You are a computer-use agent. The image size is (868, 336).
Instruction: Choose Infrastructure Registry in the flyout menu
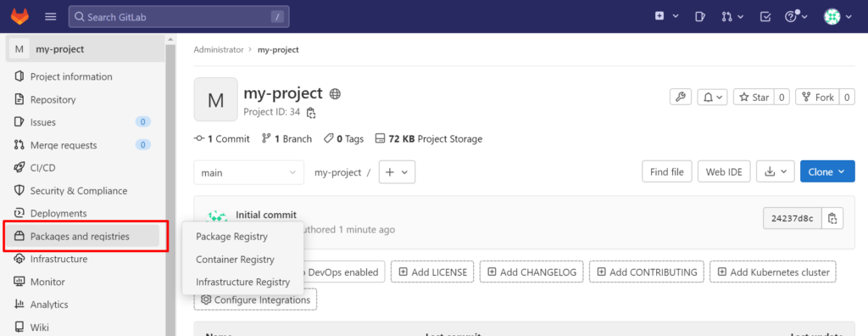242,283
